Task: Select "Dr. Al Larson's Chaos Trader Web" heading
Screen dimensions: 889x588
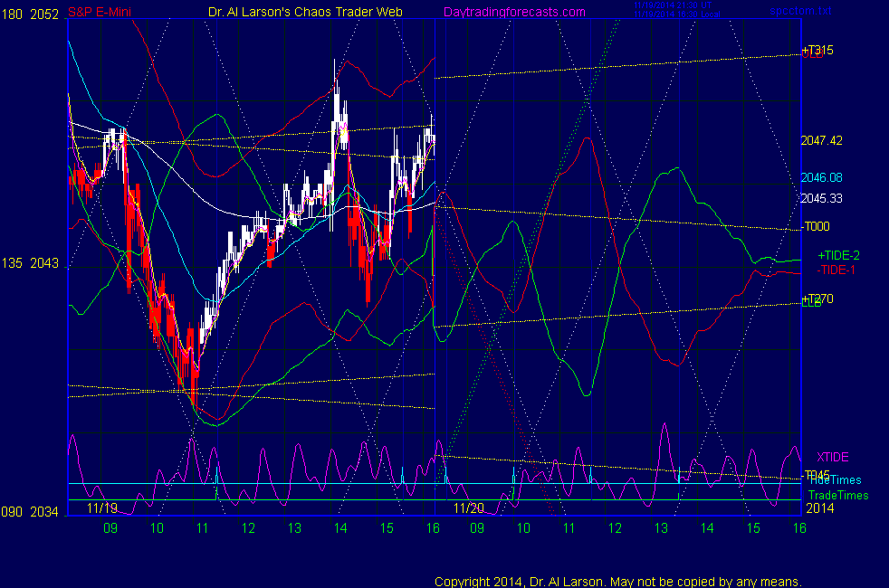Action: [x=305, y=12]
